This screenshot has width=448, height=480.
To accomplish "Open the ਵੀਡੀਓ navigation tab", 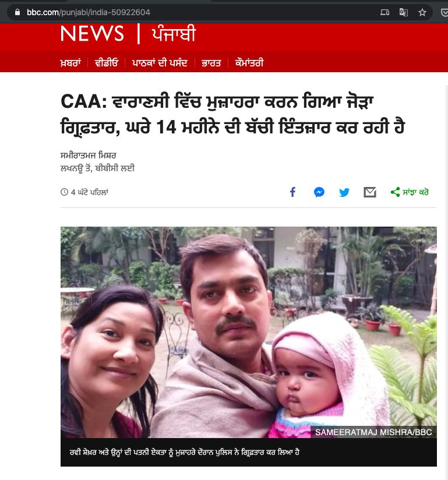I will [x=106, y=63].
